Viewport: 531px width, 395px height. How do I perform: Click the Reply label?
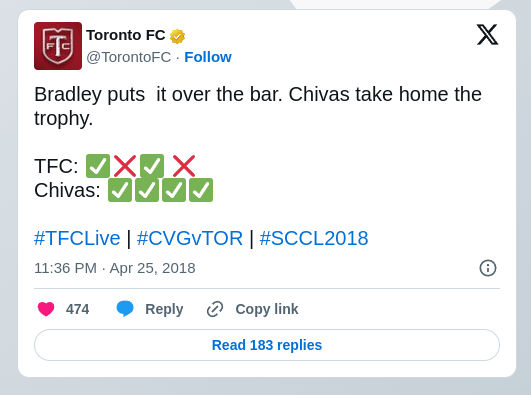(164, 309)
